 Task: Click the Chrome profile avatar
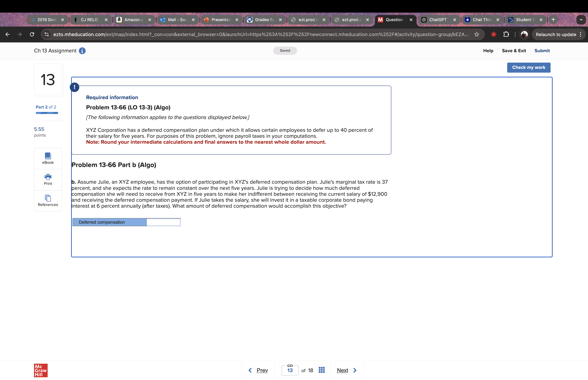[524, 34]
